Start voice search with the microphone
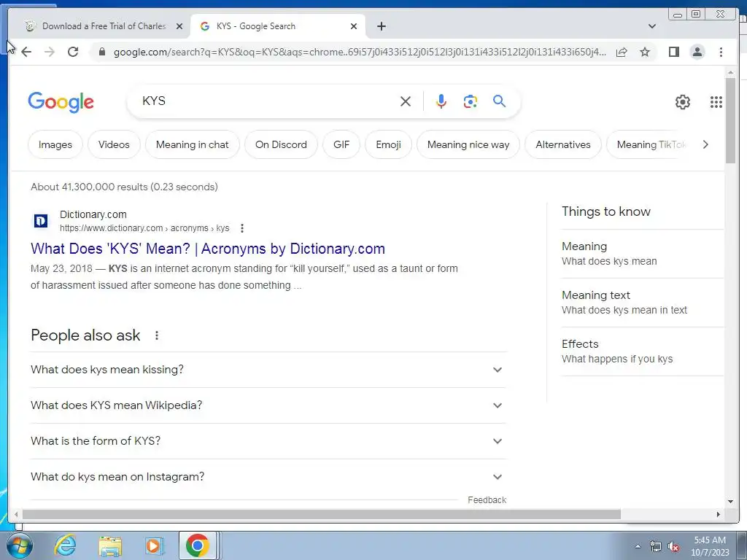Image resolution: width=747 pixels, height=560 pixels. coord(441,101)
